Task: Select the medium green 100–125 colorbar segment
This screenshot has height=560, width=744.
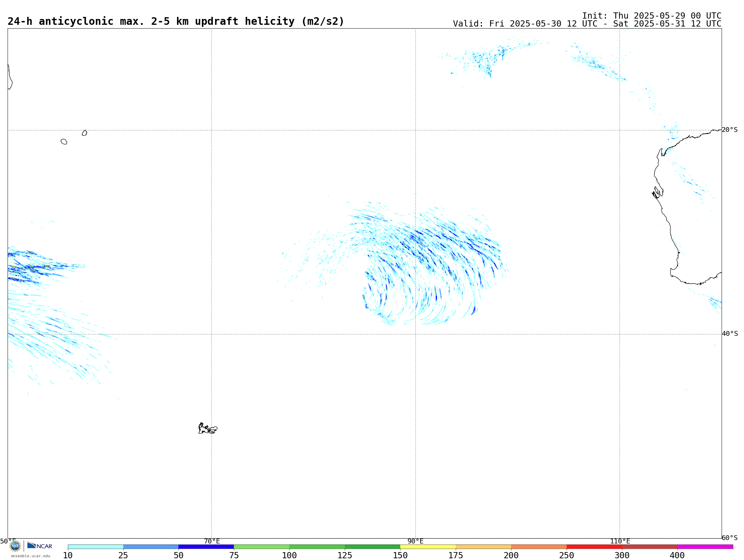Action: (317, 547)
